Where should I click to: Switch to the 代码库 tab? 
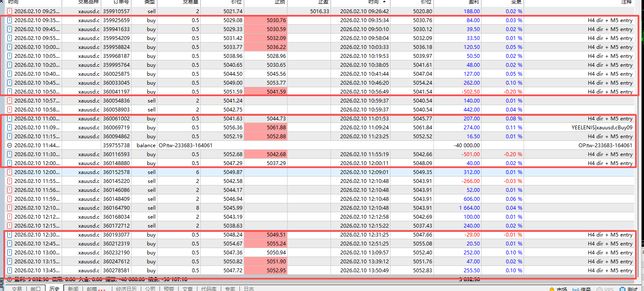[x=209, y=289]
